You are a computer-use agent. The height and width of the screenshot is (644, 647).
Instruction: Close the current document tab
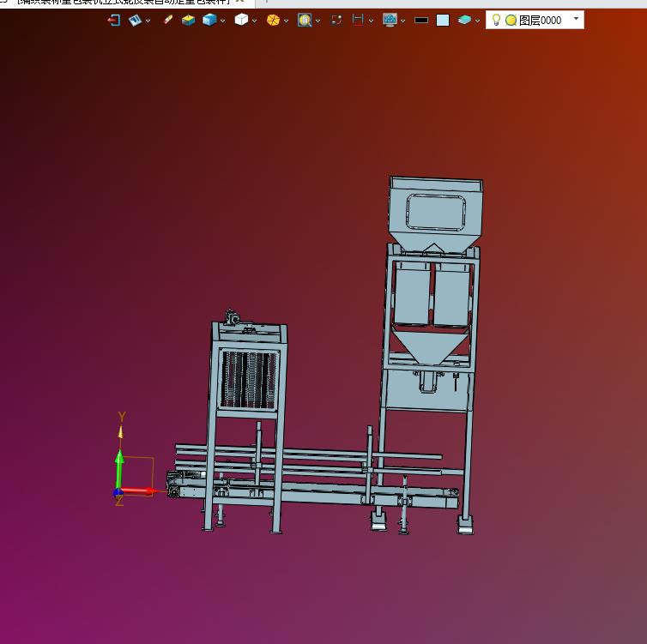pyautogui.click(x=239, y=2)
